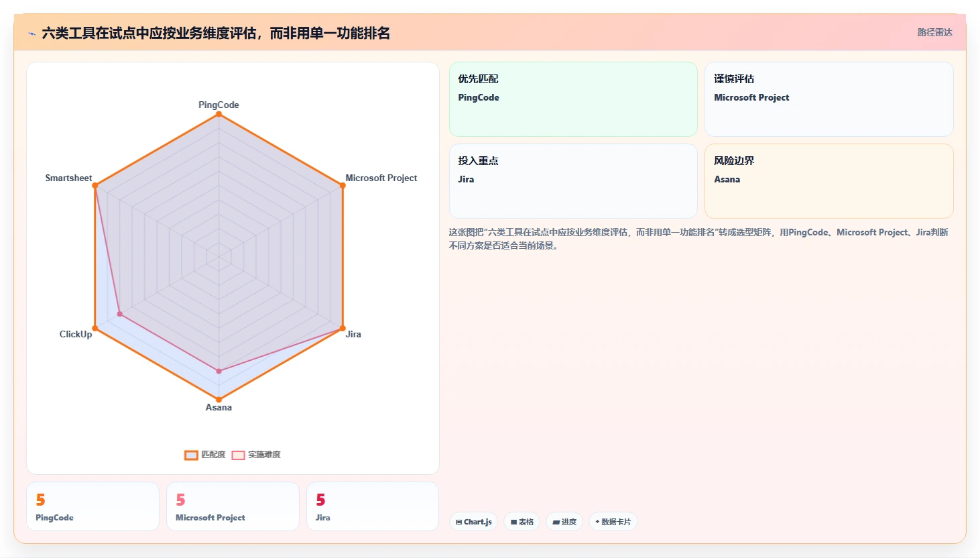Click the 数据卡片 chip
980x558 pixels.
[613, 522]
